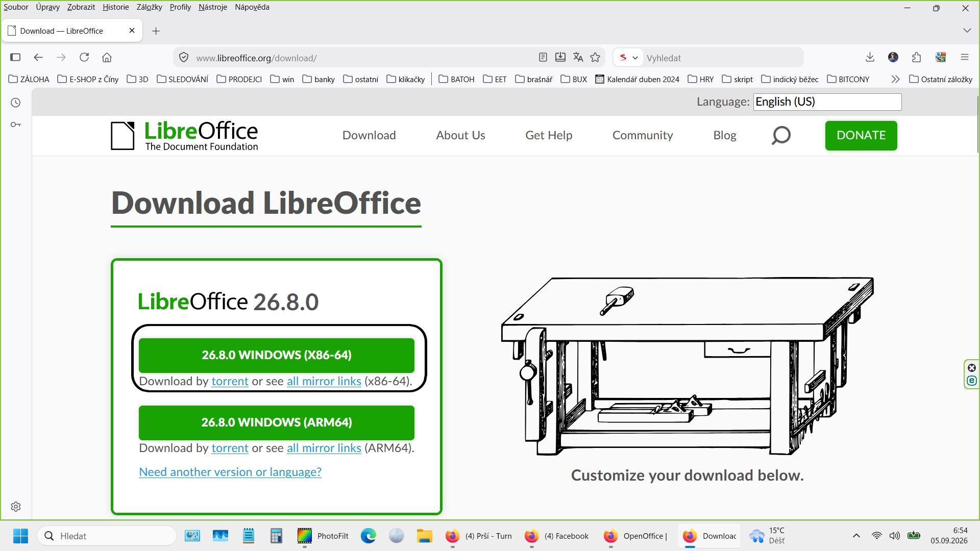The height and width of the screenshot is (551, 980).
Task: Click the website search magnifier icon
Action: pyautogui.click(x=781, y=136)
